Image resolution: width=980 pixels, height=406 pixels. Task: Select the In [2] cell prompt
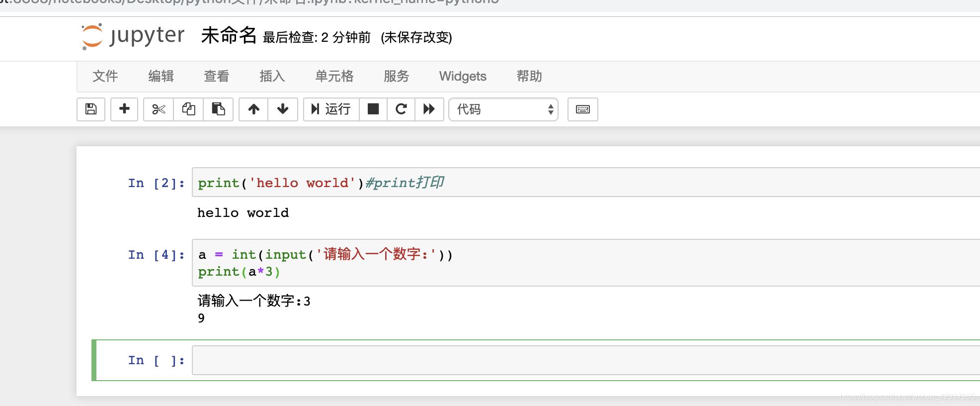pyautogui.click(x=156, y=183)
